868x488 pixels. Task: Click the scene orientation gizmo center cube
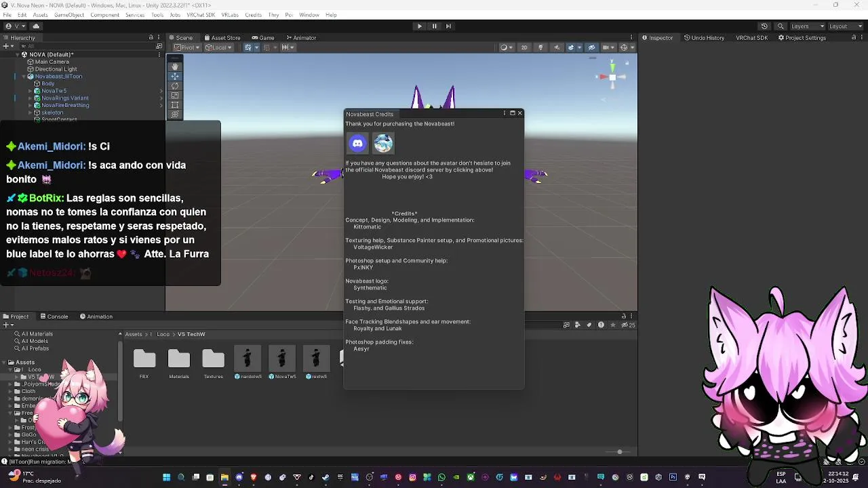[612, 77]
